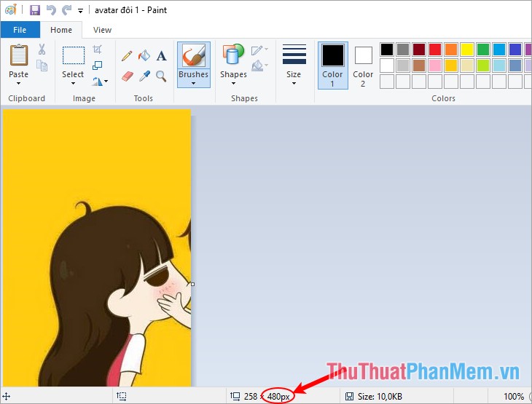Select the Eraser tool
The height and width of the screenshot is (404, 532).
127,76
